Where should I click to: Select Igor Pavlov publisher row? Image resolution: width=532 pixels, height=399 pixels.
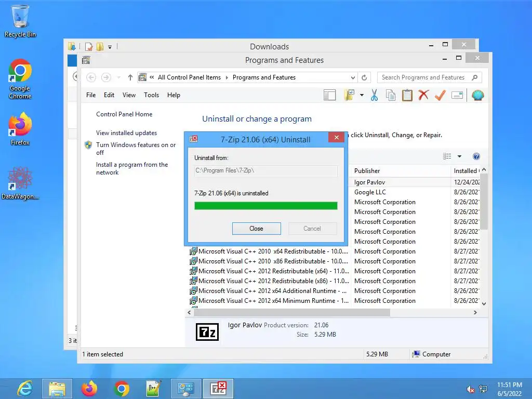click(369, 182)
